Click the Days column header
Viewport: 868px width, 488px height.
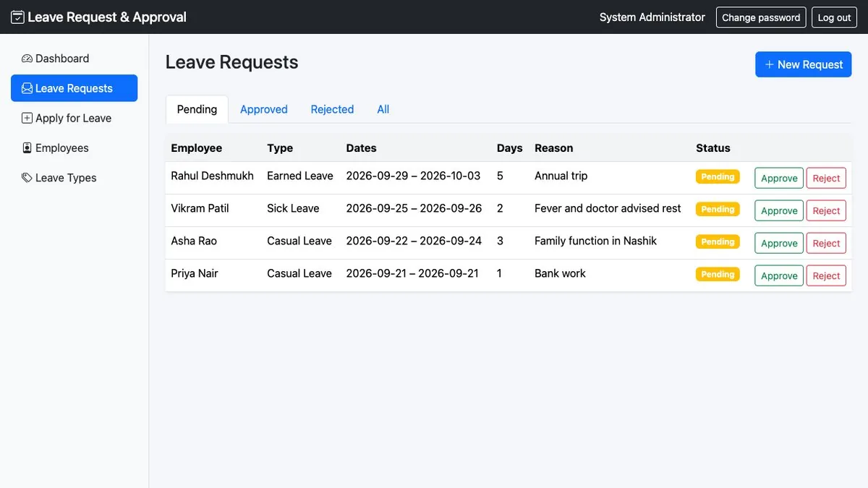[510, 147]
